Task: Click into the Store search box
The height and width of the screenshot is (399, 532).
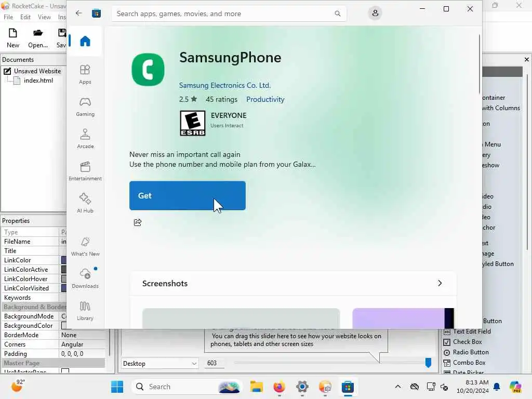Action: coord(224,14)
